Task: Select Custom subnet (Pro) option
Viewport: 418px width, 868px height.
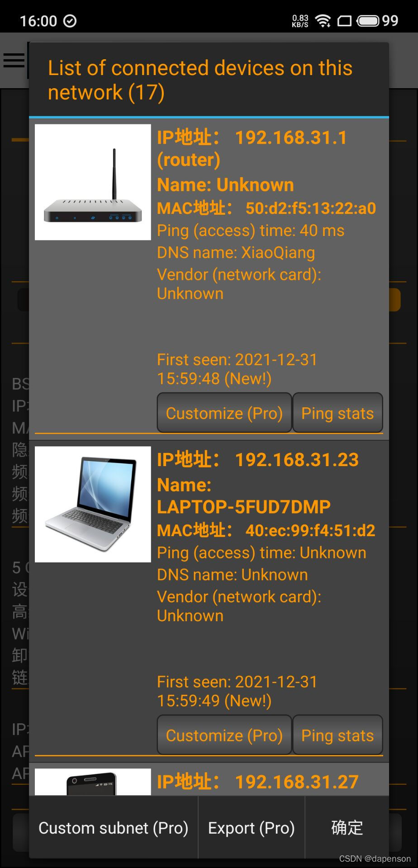Action: (x=114, y=828)
